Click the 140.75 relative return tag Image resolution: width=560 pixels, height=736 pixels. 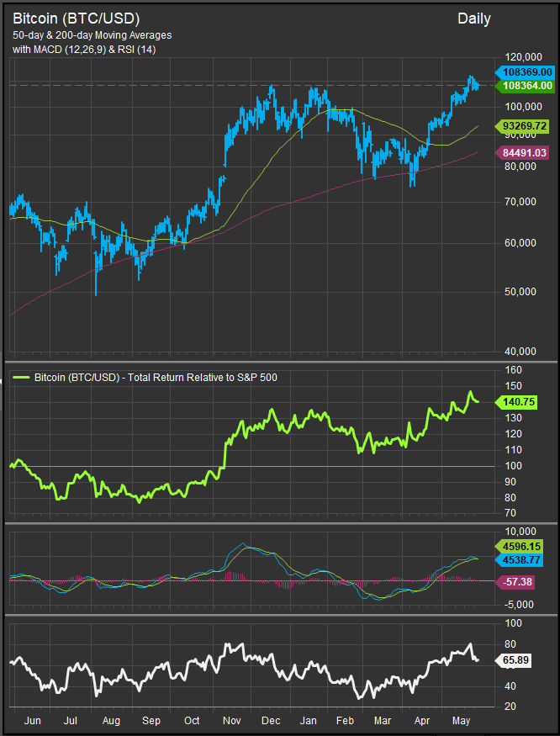point(517,402)
